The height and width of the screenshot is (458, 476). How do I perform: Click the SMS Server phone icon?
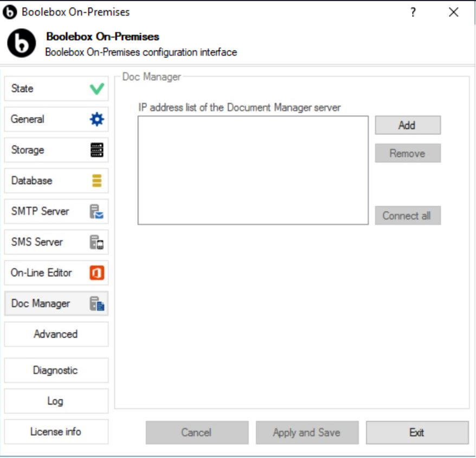[97, 242]
